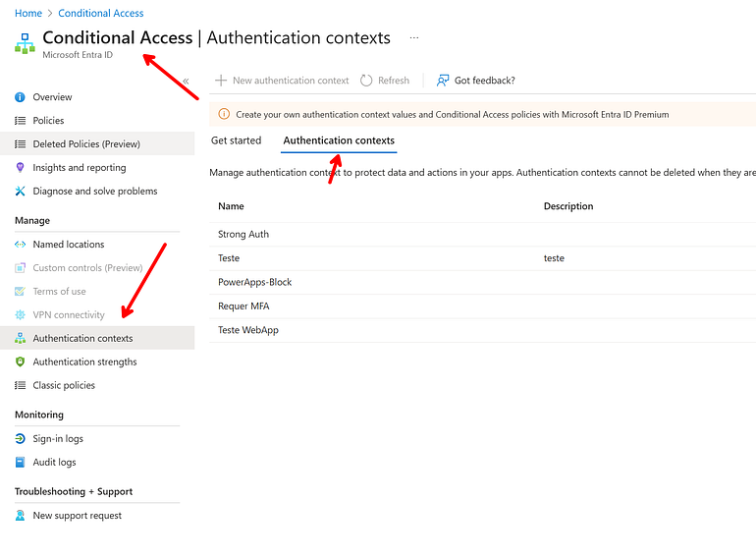Click the Overview info icon
This screenshot has width=756, height=557.
pyautogui.click(x=20, y=97)
